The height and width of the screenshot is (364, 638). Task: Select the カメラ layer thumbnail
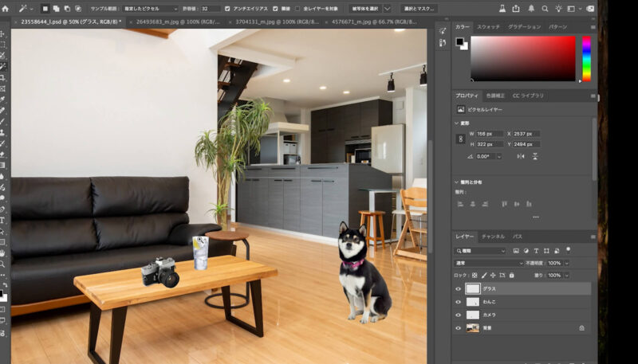(x=473, y=315)
